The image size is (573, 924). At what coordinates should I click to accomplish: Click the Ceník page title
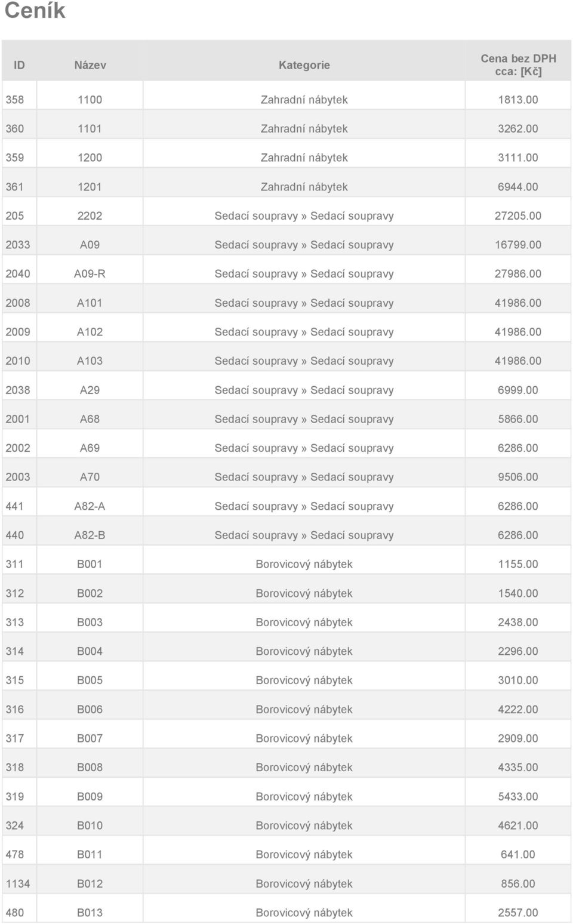[x=35, y=11]
